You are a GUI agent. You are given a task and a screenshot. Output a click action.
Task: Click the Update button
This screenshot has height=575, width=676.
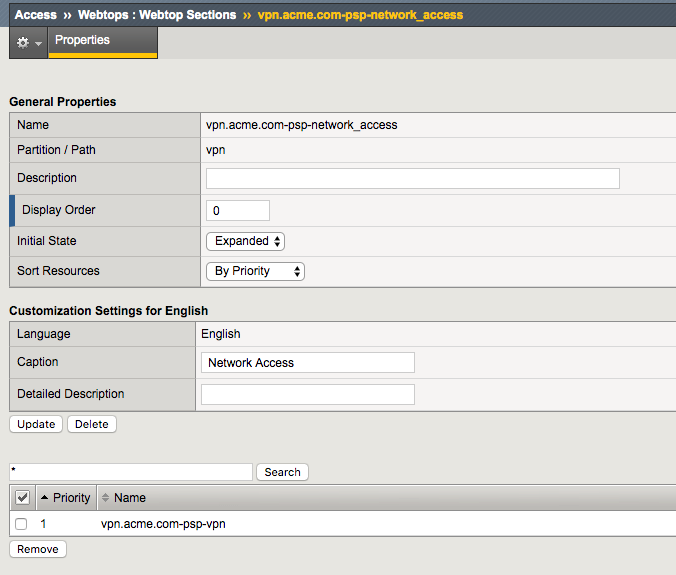pyautogui.click(x=36, y=424)
